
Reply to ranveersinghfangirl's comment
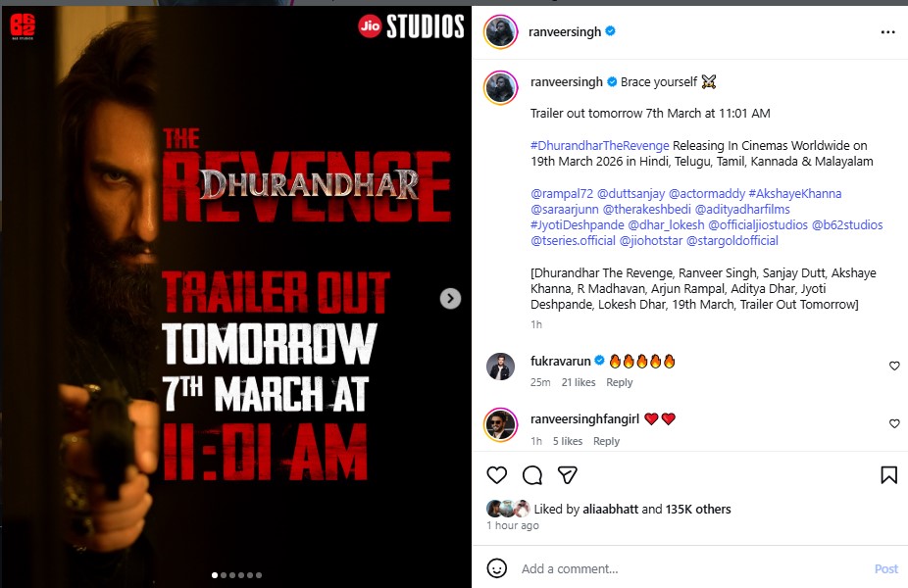(606, 441)
